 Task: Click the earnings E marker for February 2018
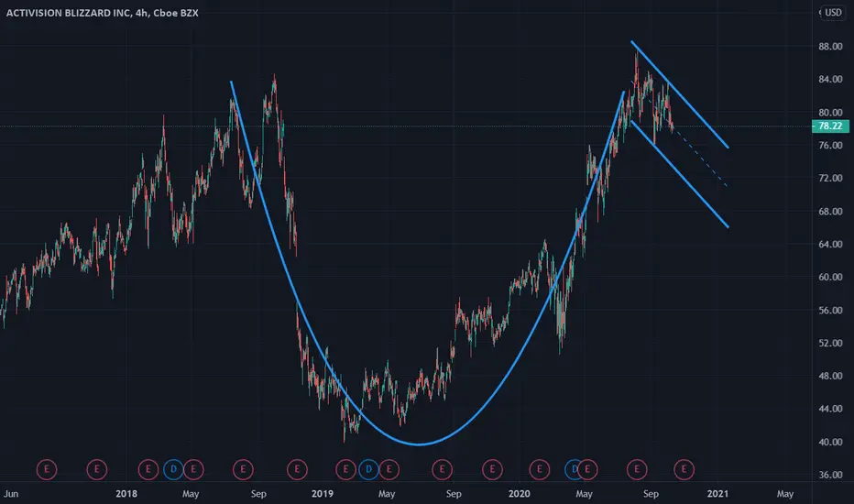(148, 469)
